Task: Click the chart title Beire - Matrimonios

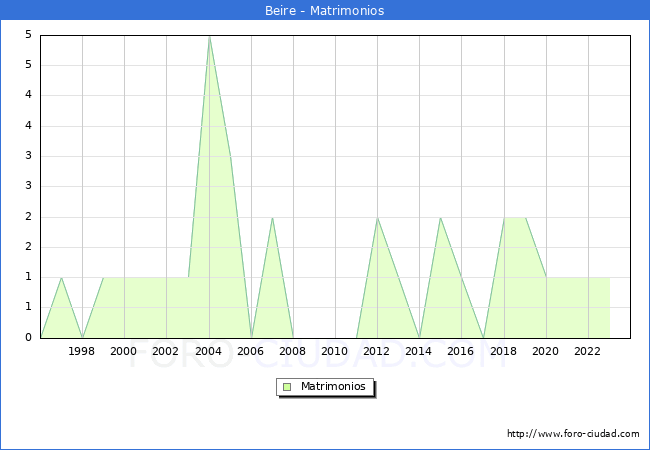Action: [x=325, y=10]
